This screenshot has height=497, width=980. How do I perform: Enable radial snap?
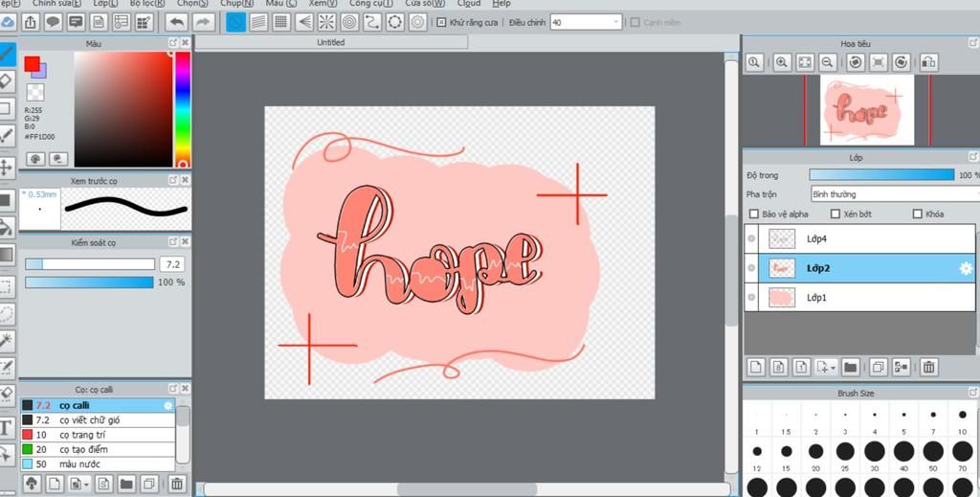click(x=326, y=23)
